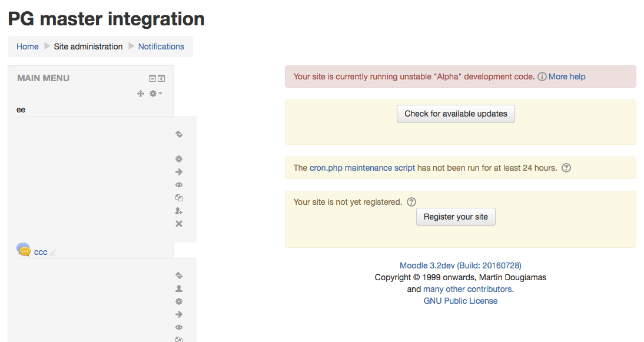The image size is (644, 342).
Task: Click the help icon beside 'not yet registered'
Action: pos(411,202)
